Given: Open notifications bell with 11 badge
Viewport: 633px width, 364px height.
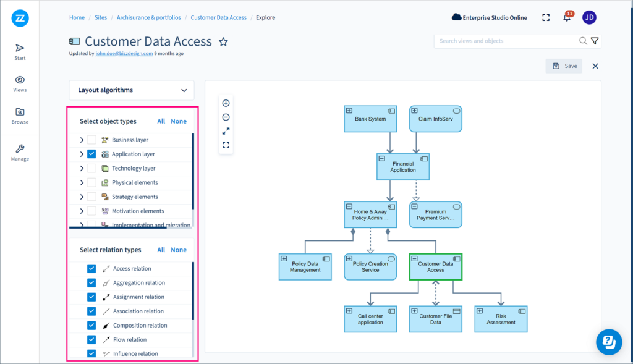Looking at the screenshot, I should tap(567, 17).
